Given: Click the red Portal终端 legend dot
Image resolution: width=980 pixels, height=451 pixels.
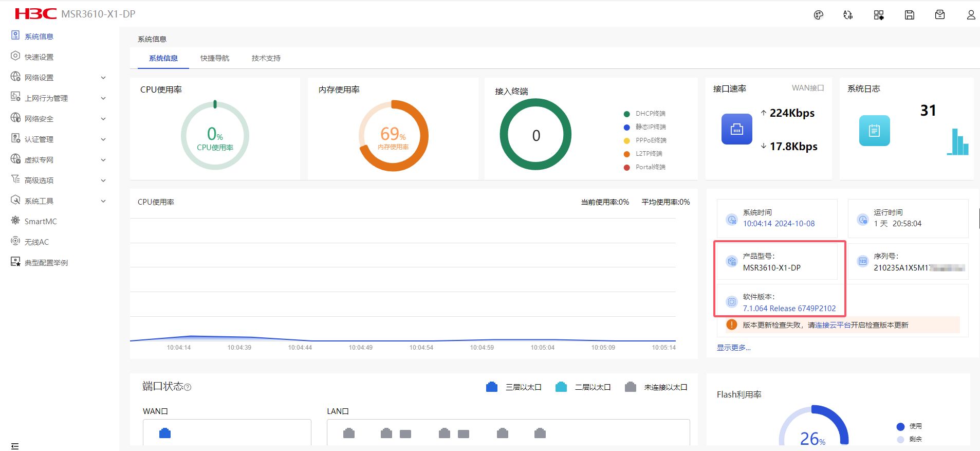Looking at the screenshot, I should tap(626, 168).
